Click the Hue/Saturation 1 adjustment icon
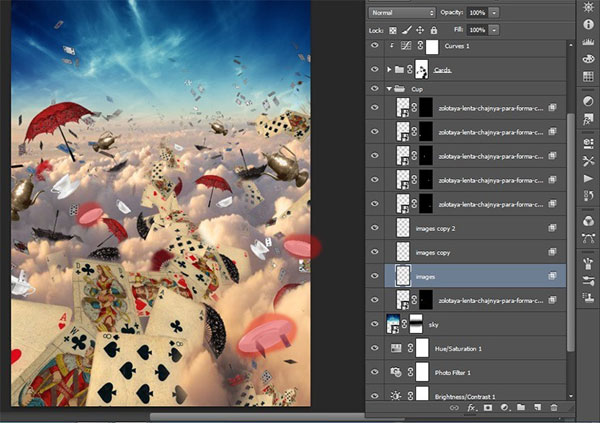 396,348
